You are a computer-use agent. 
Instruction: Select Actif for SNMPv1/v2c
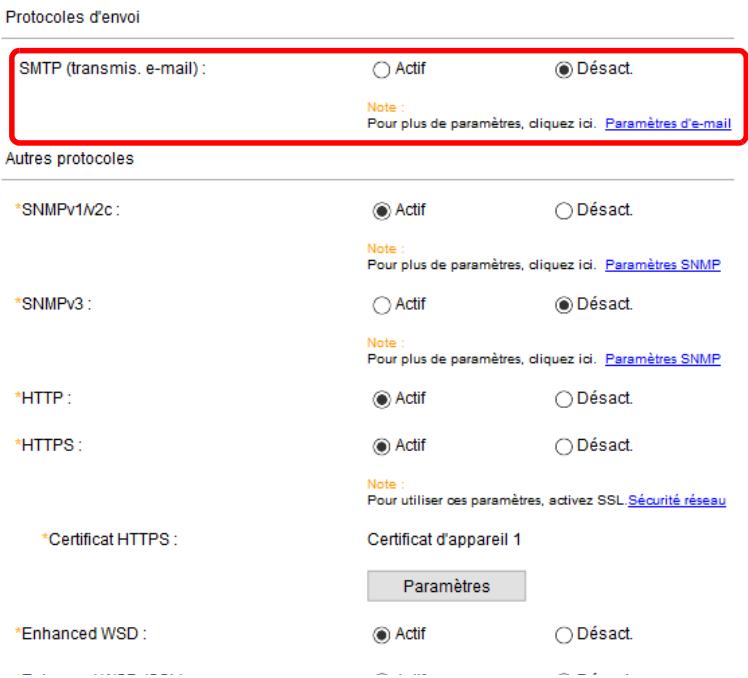(x=381, y=210)
